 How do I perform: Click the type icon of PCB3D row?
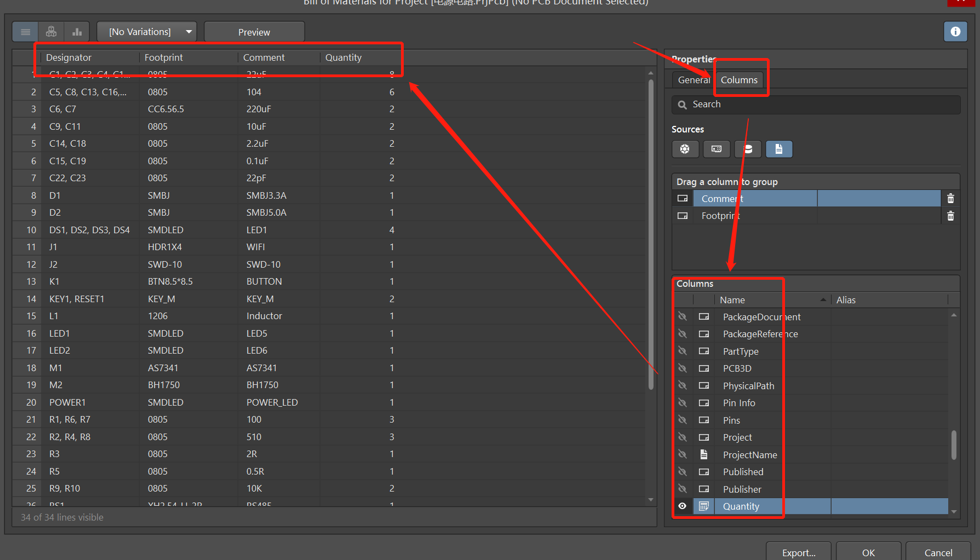coord(704,368)
